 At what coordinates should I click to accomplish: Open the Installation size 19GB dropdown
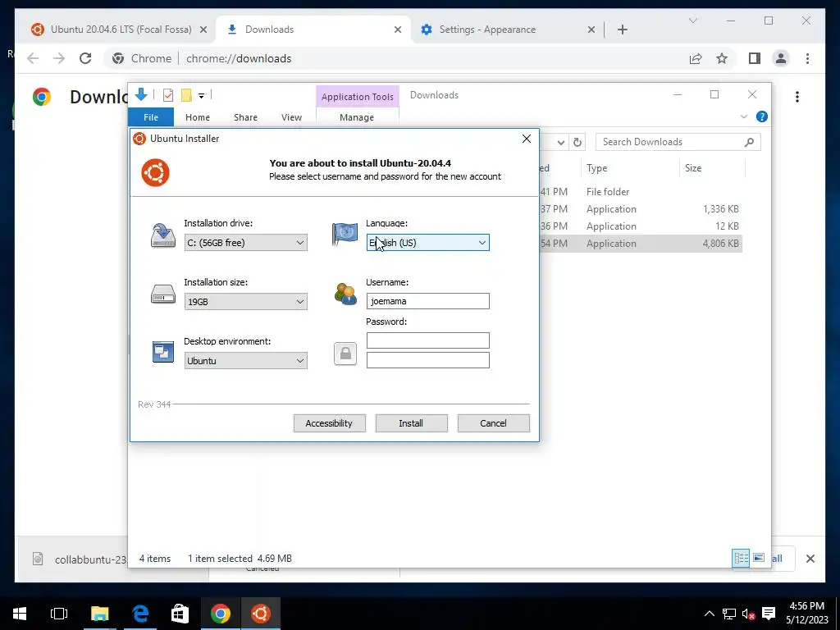click(x=245, y=302)
